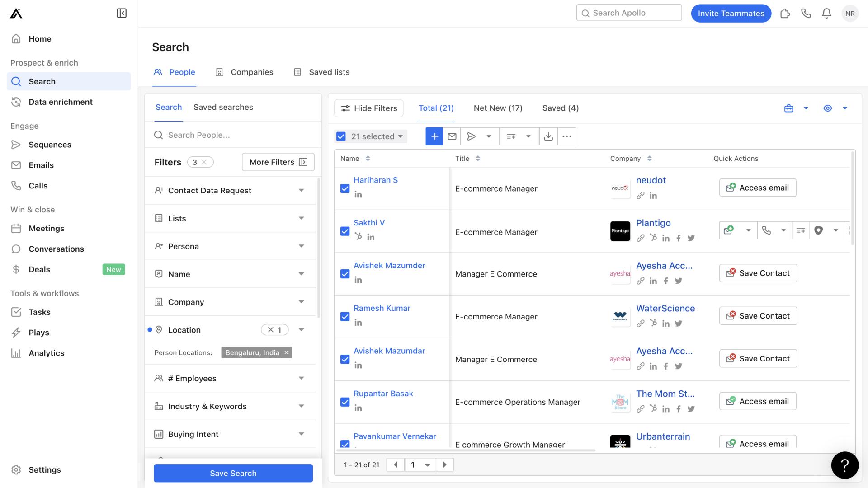Sort by Name column arrows
Viewport: 868px width, 488px height.
coord(368,159)
